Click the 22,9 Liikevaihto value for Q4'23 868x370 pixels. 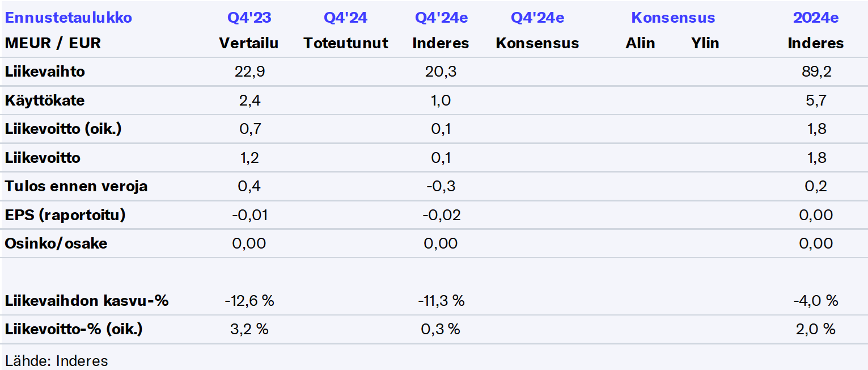tap(249, 72)
